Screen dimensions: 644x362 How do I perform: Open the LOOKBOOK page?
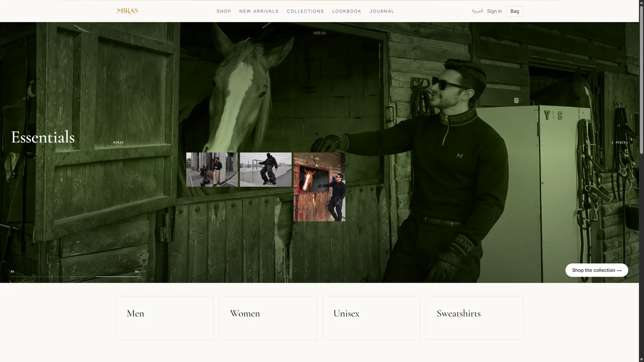pyautogui.click(x=347, y=11)
